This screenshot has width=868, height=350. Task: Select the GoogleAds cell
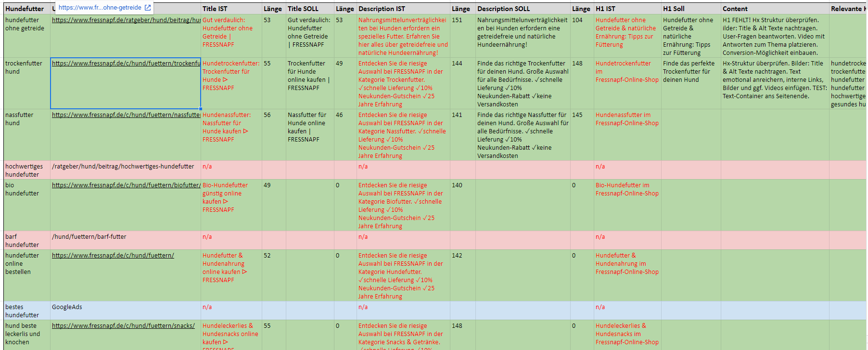126,311
